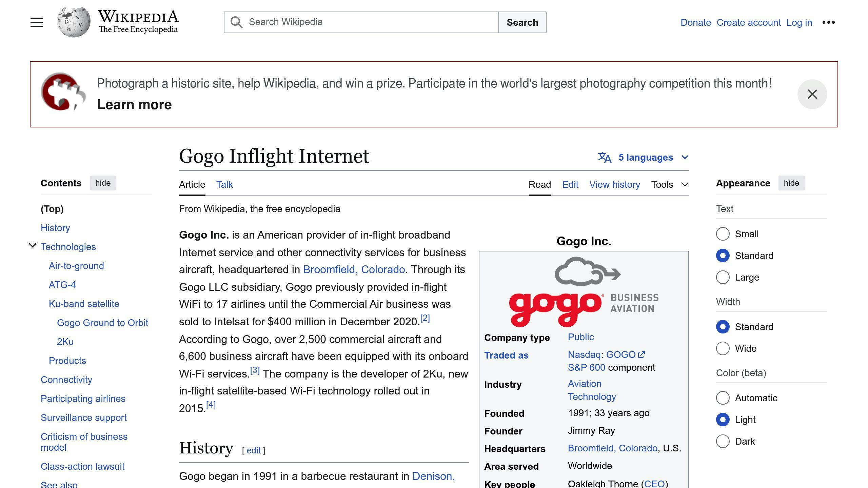Viewport: 868px width, 488px height.
Task: Open the hamburger main menu
Action: click(x=37, y=22)
